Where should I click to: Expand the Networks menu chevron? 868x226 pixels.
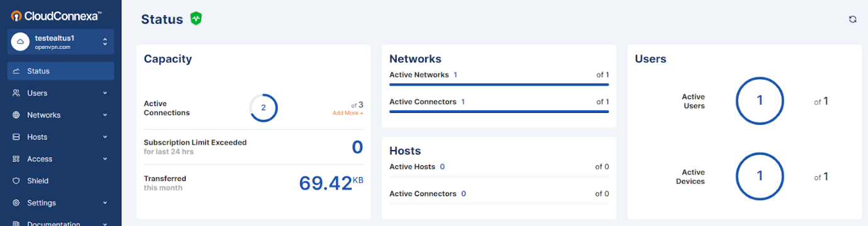pos(105,115)
